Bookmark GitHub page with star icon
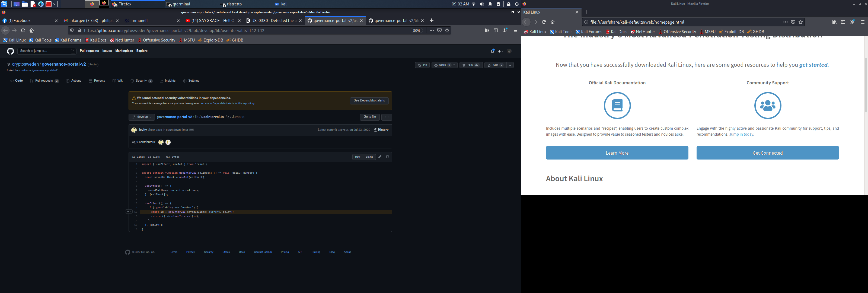This screenshot has width=868, height=293. pos(447,30)
